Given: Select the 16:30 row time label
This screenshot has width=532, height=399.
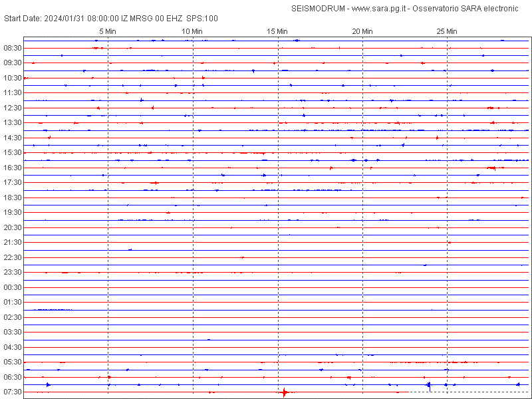Looking at the screenshot, I should pos(13,168).
